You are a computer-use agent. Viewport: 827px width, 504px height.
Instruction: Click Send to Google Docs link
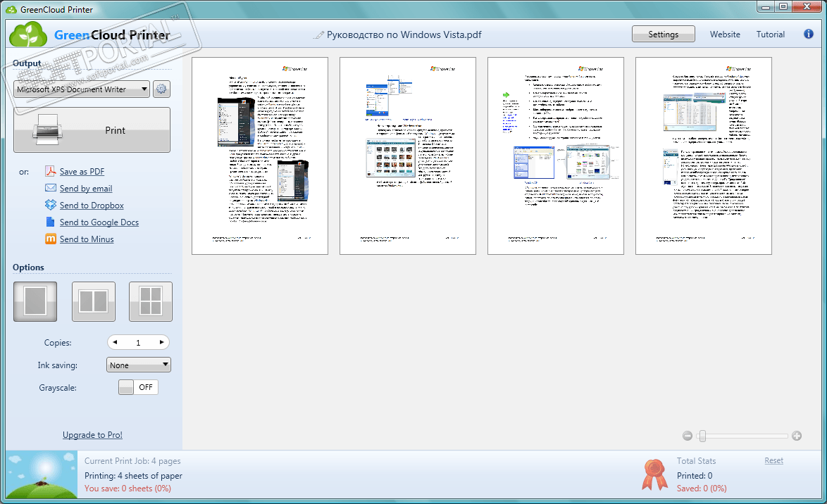tap(99, 222)
